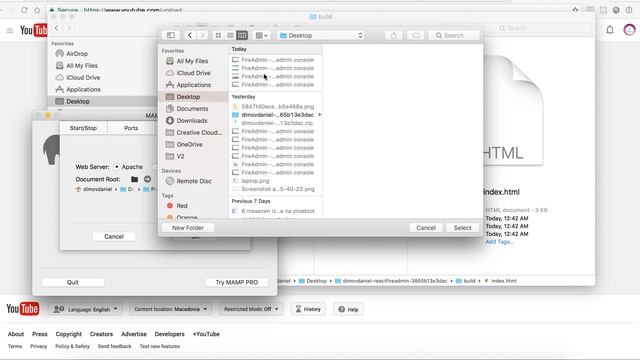This screenshot has height=360, width=640.
Task: Open the Desktop location popup menu
Action: 321,36
